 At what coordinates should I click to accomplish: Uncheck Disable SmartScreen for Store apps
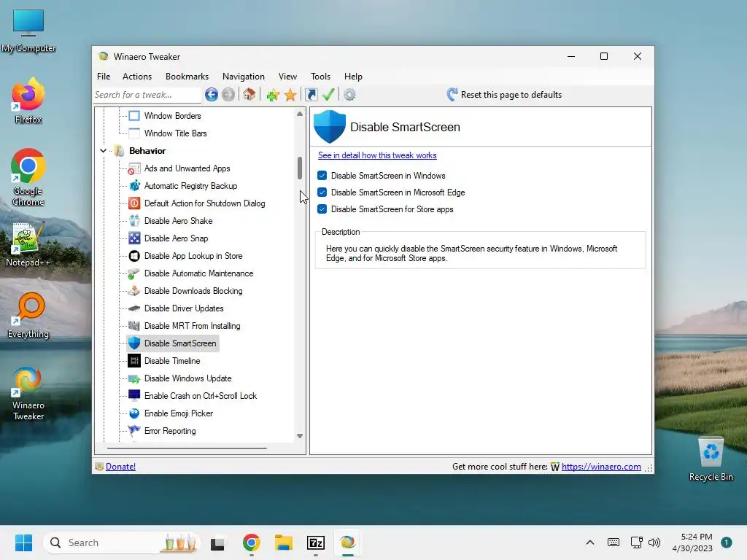coord(322,209)
